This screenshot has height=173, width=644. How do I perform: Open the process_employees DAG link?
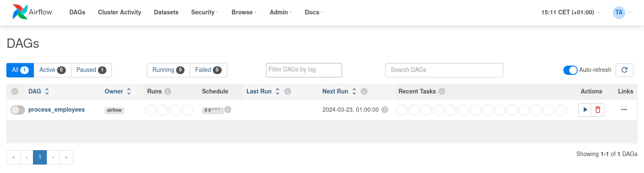coord(57,110)
